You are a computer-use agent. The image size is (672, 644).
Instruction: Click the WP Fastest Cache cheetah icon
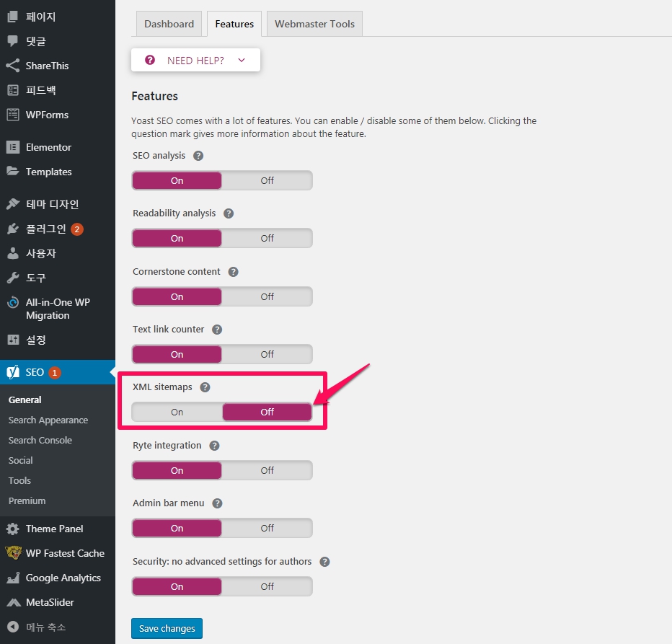pyautogui.click(x=13, y=552)
